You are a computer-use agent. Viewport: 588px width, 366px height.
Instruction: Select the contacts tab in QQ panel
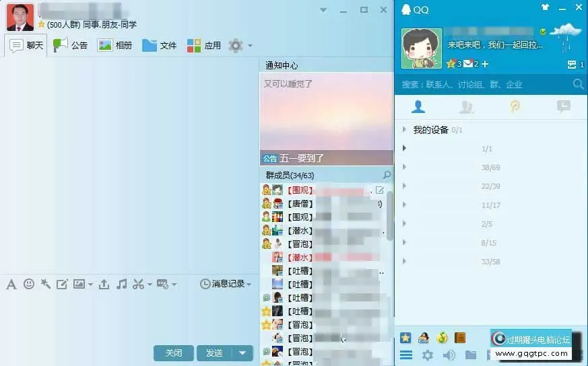418,107
